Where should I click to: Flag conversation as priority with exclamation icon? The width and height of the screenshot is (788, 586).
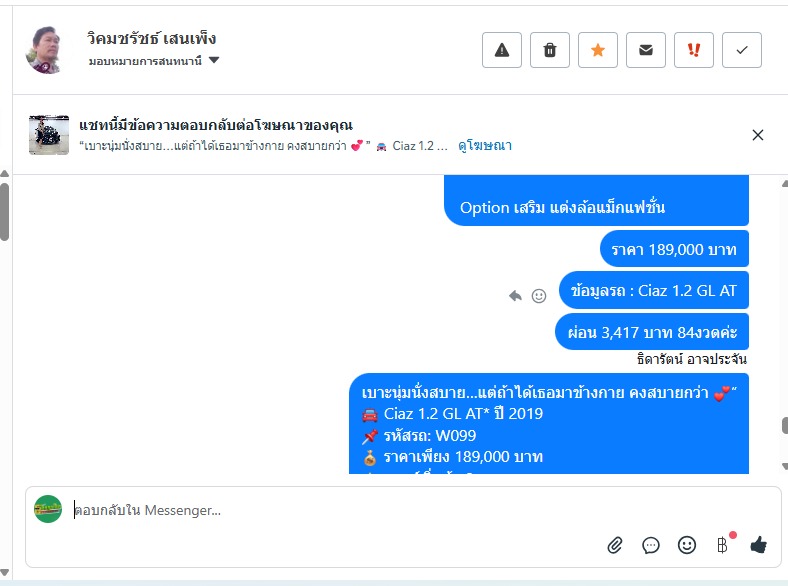[x=694, y=50]
